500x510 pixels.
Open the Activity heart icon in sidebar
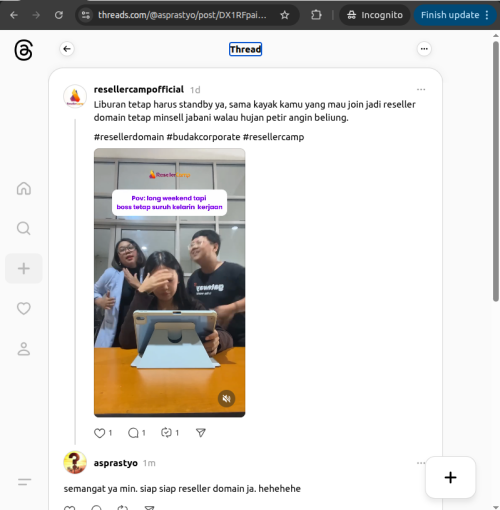tap(24, 308)
